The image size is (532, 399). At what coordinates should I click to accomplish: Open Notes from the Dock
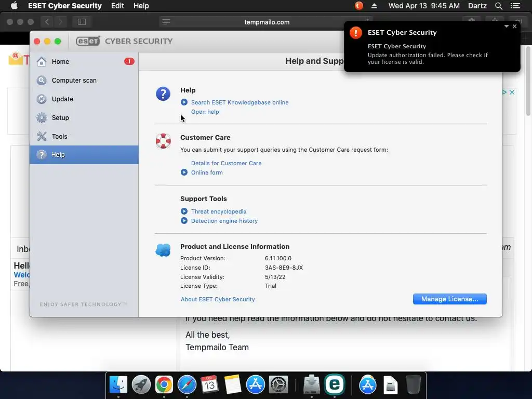(232, 385)
